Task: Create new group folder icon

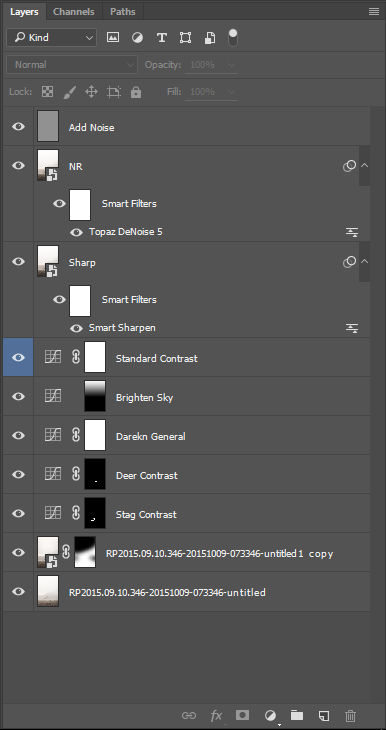Action: tap(297, 715)
